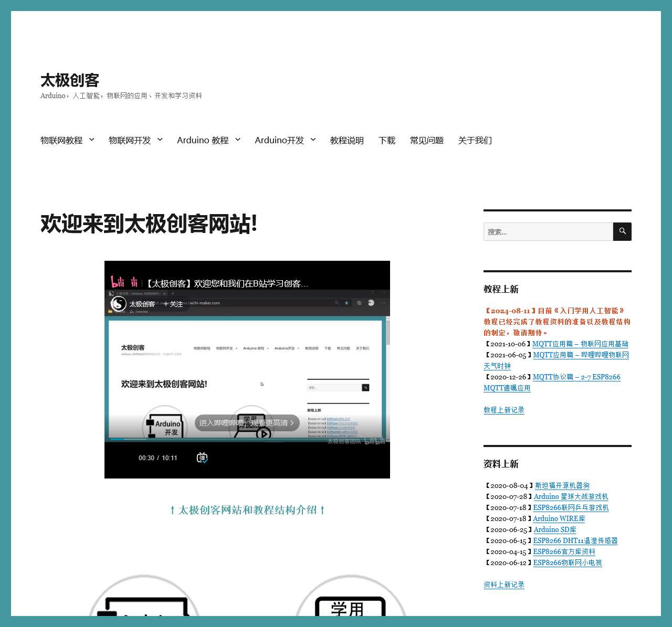Follow 太极创客 with the +关注 button
This screenshot has height=627, width=672.
tap(173, 304)
